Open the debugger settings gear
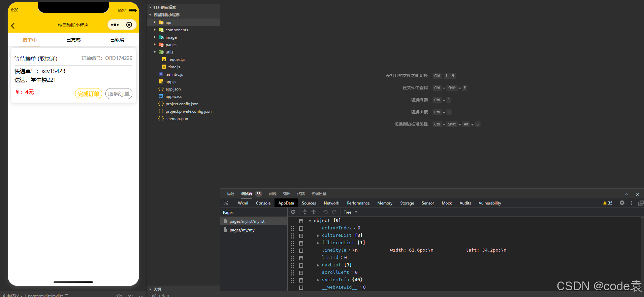Viewport: 644px width, 297px height. (x=622, y=203)
